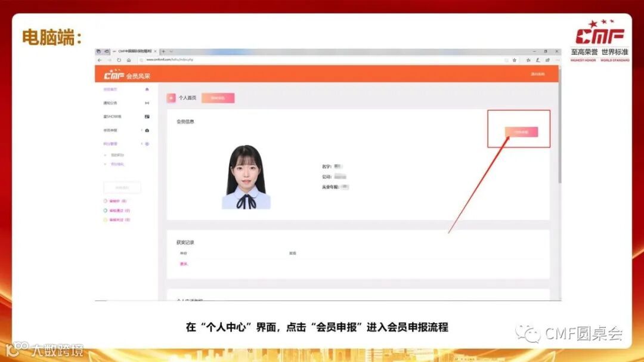Open 星SHOW场 in sidebar

click(112, 117)
